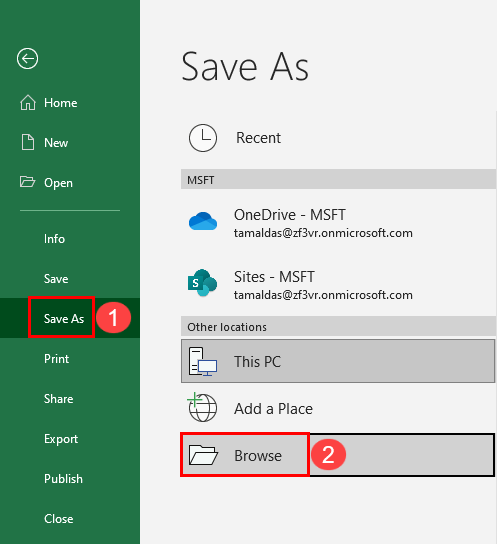Click the SharePoint Sites icon
497x544 pixels.
(203, 283)
